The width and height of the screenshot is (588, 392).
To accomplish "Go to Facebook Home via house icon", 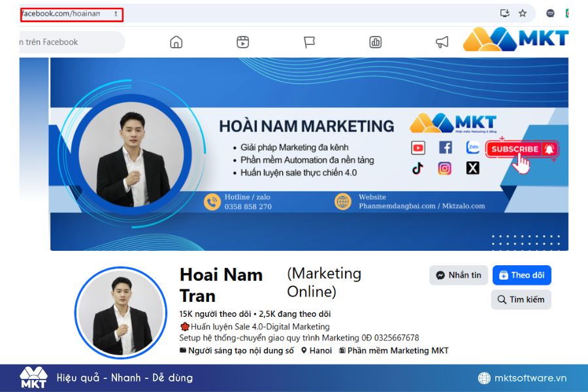I will 176,42.
